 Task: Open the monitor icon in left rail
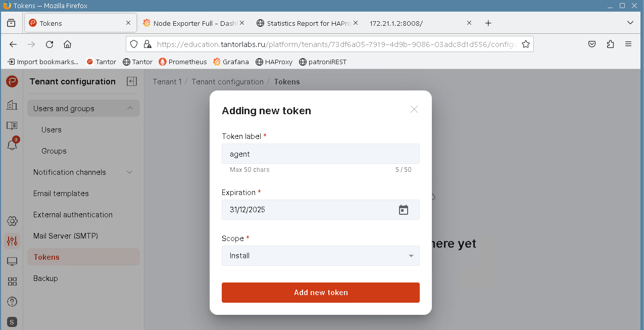click(x=12, y=261)
